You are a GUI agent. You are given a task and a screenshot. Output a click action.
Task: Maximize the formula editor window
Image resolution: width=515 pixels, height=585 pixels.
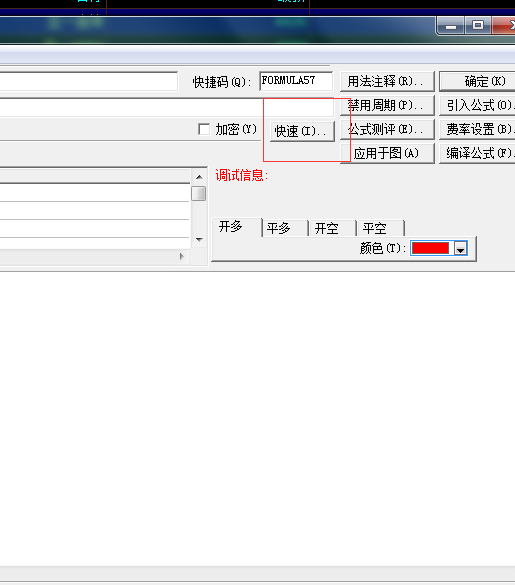[x=478, y=26]
